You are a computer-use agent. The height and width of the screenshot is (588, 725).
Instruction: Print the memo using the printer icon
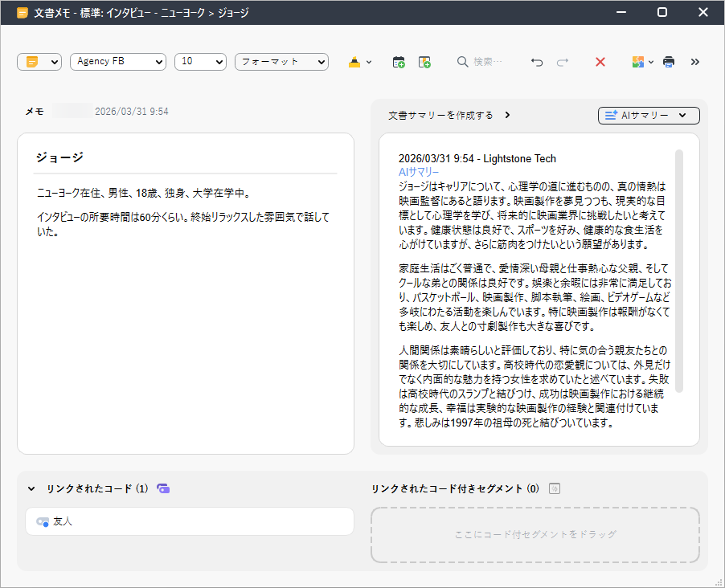pyautogui.click(x=669, y=62)
